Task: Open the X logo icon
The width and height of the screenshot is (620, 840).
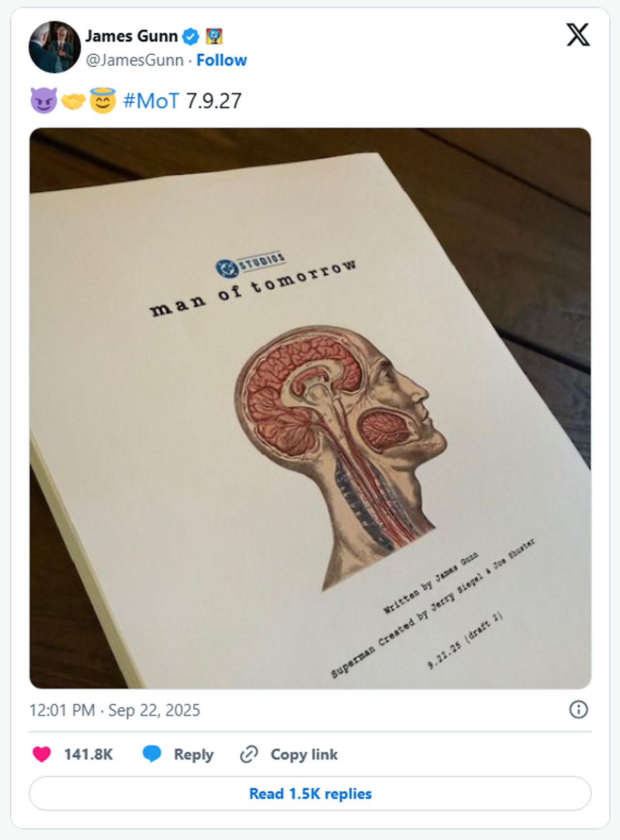Action: coord(578,35)
